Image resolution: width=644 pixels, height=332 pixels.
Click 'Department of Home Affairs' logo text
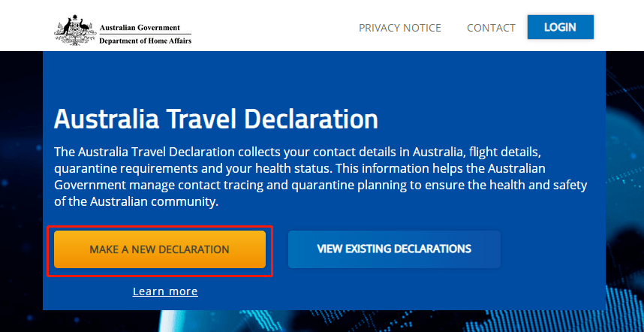click(146, 41)
